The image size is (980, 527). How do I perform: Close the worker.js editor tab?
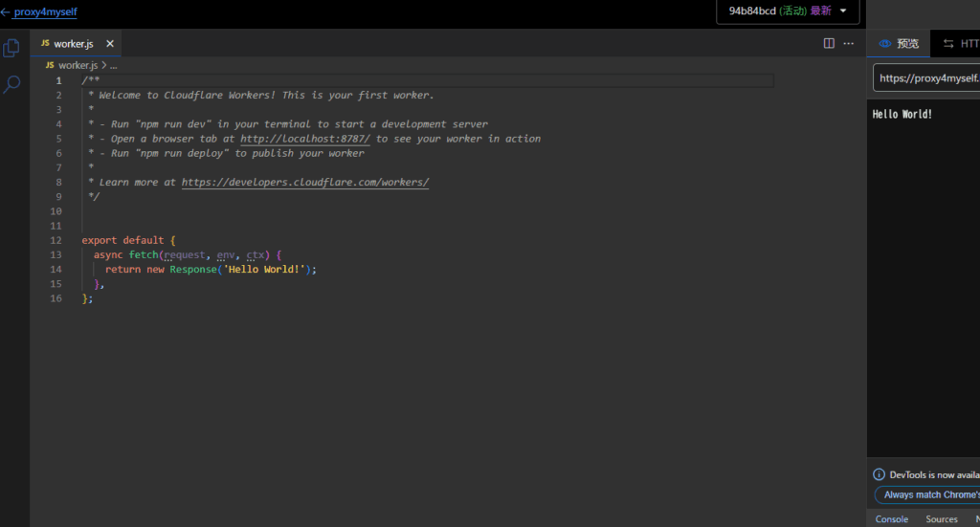point(110,44)
